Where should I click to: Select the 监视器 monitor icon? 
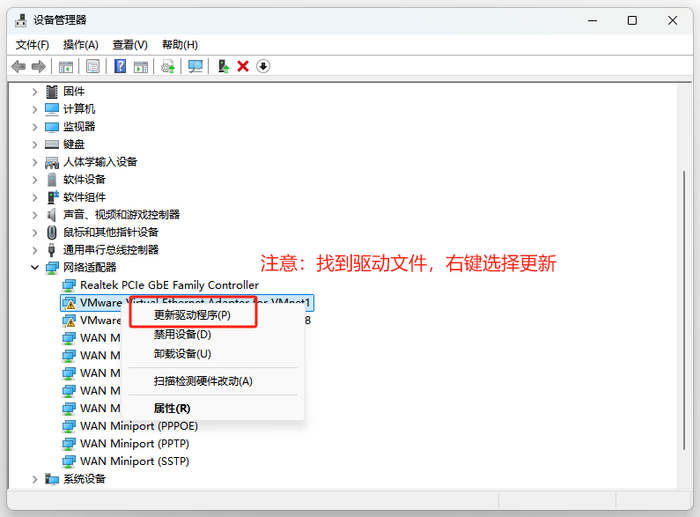coord(52,127)
